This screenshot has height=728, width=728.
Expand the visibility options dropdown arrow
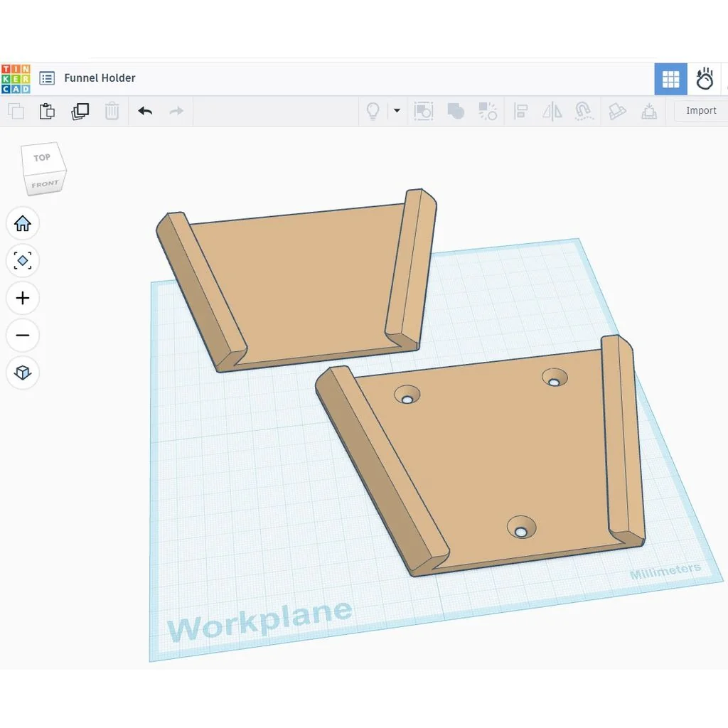(x=397, y=111)
